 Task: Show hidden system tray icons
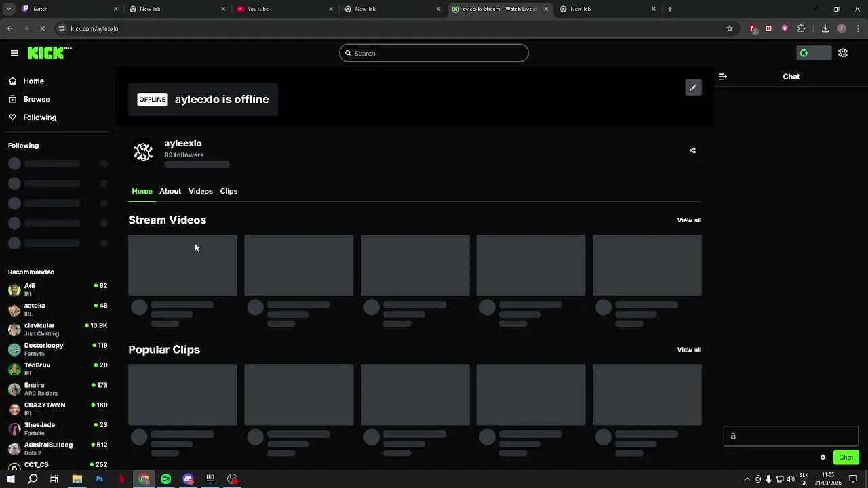pos(747,479)
